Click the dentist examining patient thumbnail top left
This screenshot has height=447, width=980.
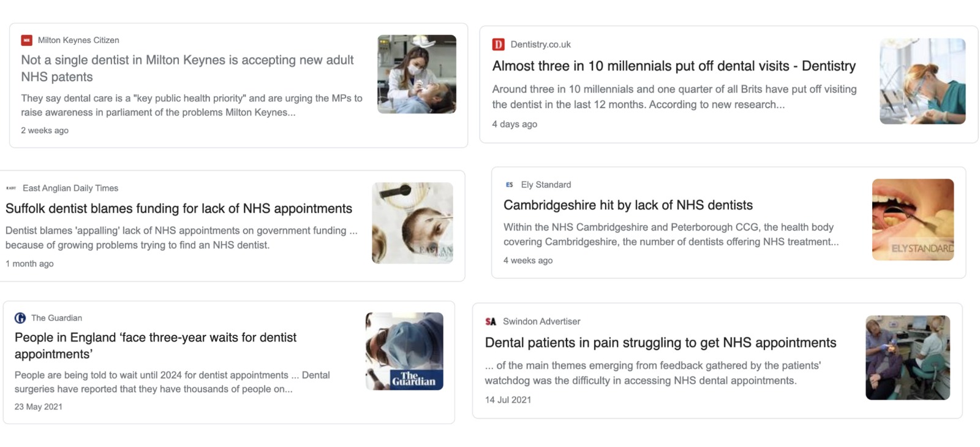click(x=417, y=75)
